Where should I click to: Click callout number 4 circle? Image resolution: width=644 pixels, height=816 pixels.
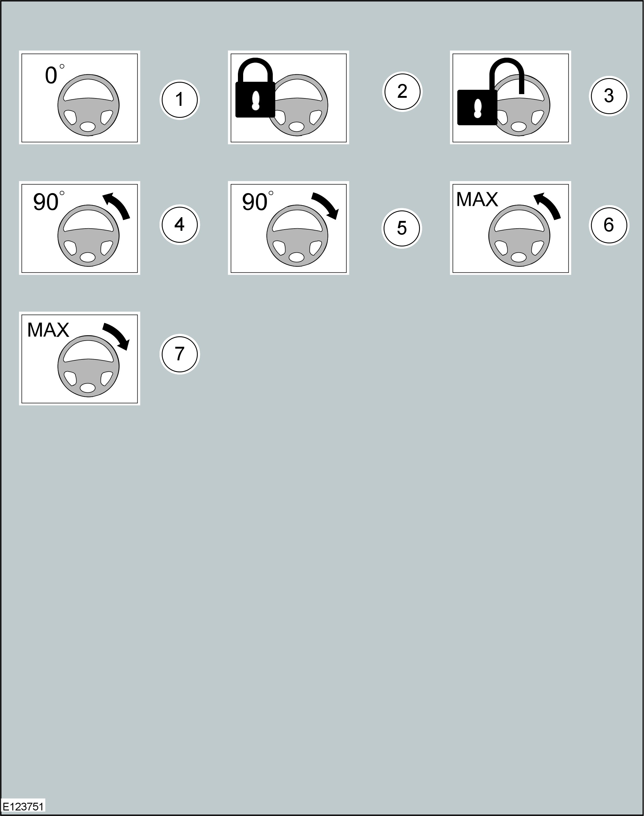(x=180, y=225)
